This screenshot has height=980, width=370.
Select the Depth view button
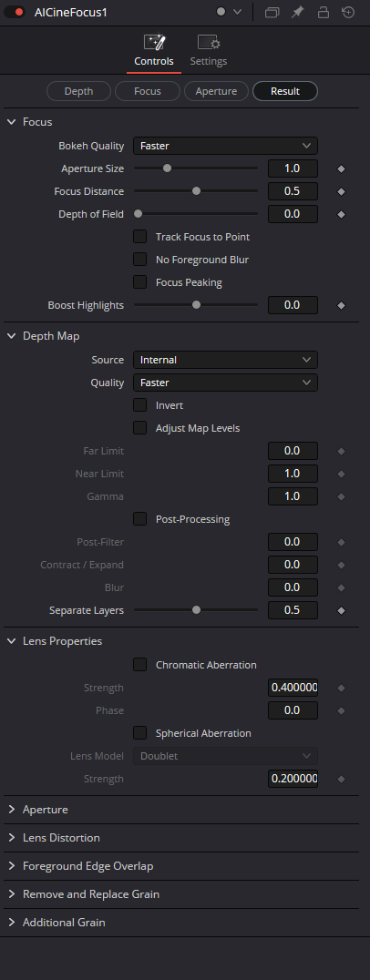click(x=78, y=91)
